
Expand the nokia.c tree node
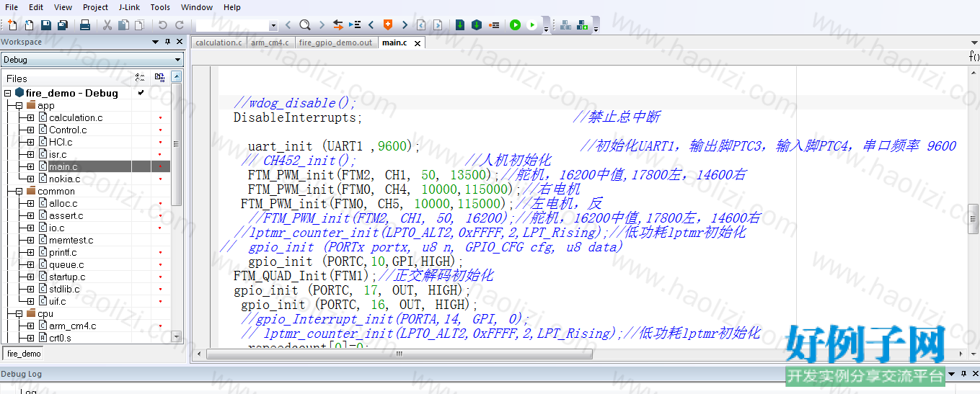coord(30,179)
